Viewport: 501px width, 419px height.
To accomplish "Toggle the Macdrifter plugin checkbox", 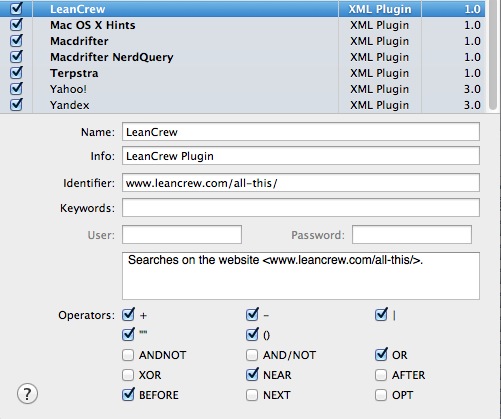I will click(x=16, y=41).
